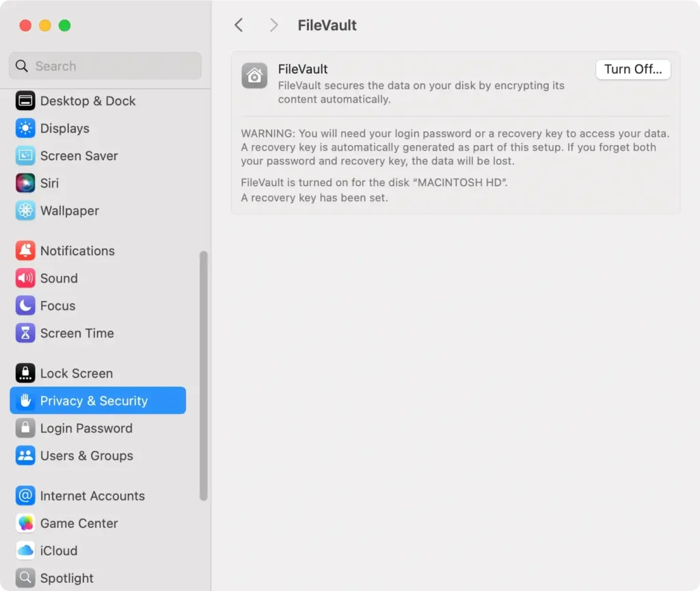This screenshot has width=700, height=591.
Task: Go forward with the right chevron
Action: click(273, 25)
